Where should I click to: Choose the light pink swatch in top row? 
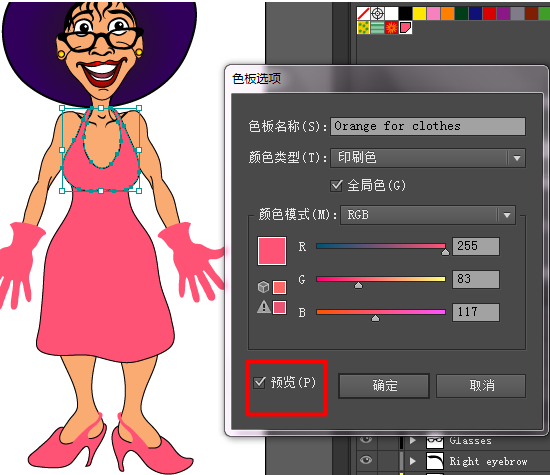[x=433, y=14]
